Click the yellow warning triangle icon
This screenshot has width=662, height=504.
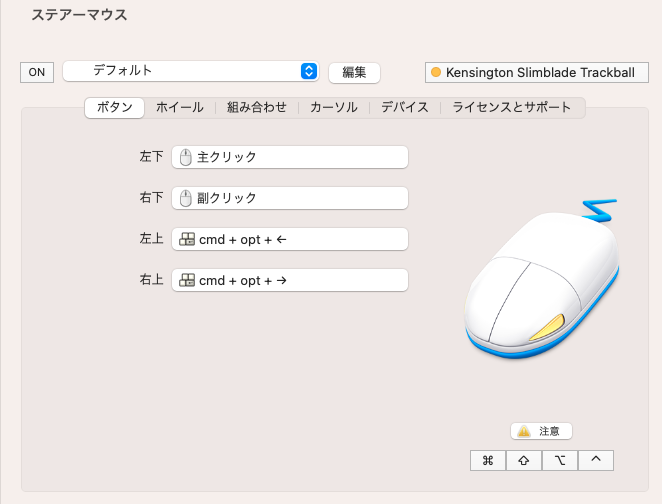click(524, 431)
